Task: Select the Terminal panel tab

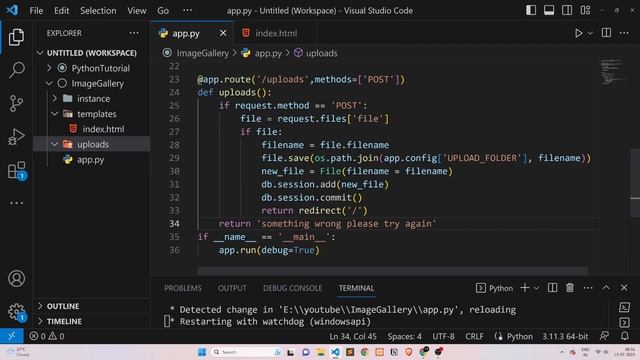Action: click(356, 288)
